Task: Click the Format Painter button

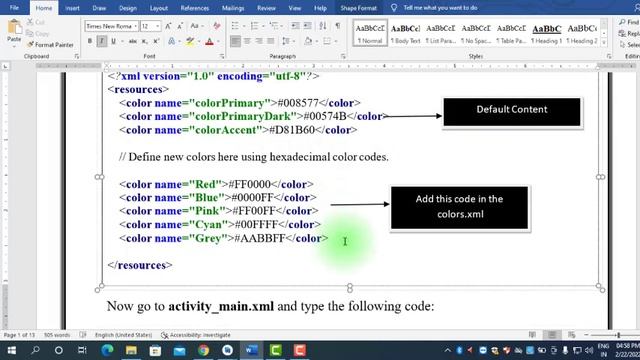Action: click(50, 44)
